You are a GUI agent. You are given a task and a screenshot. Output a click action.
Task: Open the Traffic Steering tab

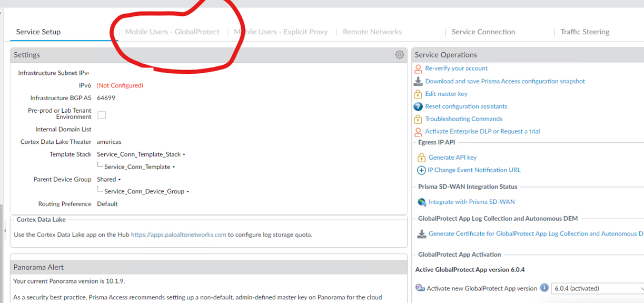585,32
